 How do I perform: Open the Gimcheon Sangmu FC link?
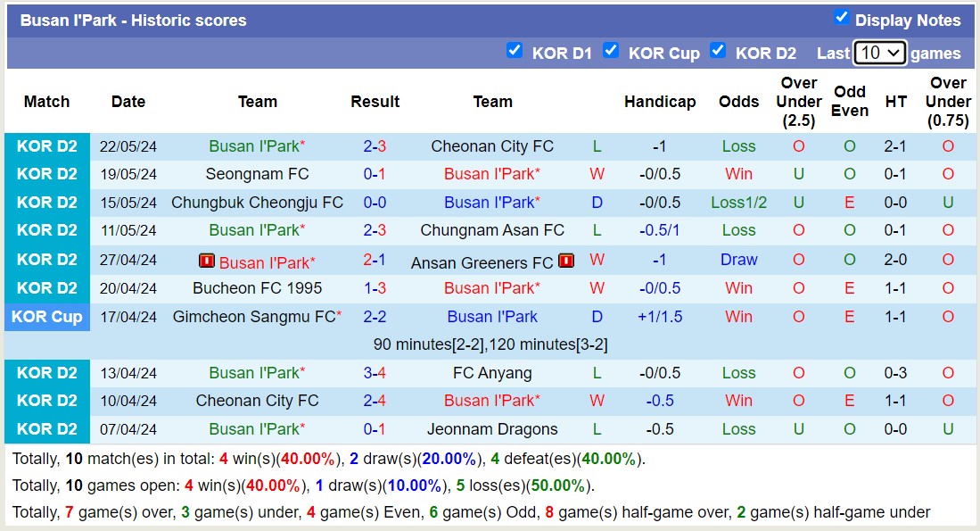253,316
